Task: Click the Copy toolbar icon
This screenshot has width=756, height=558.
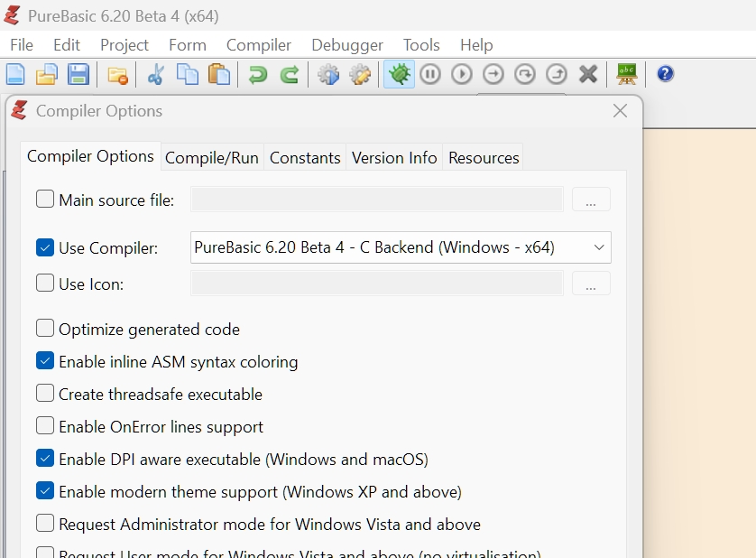Action: tap(187, 74)
